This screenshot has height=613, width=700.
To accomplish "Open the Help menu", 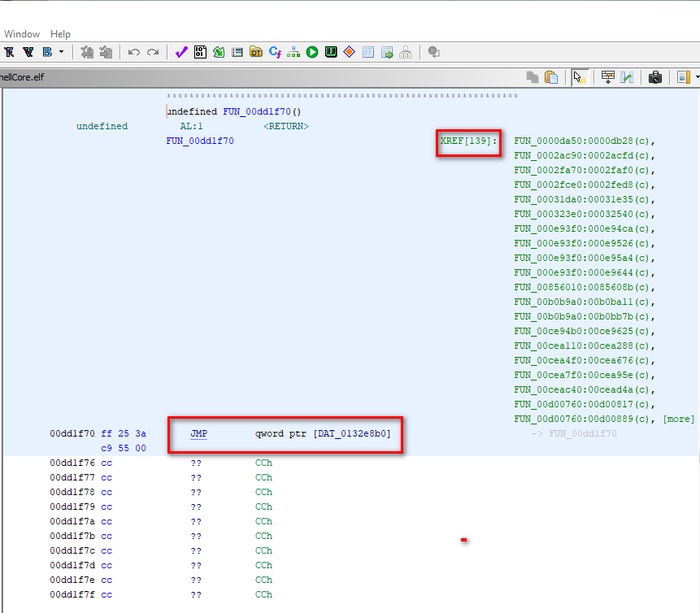I will pos(60,34).
